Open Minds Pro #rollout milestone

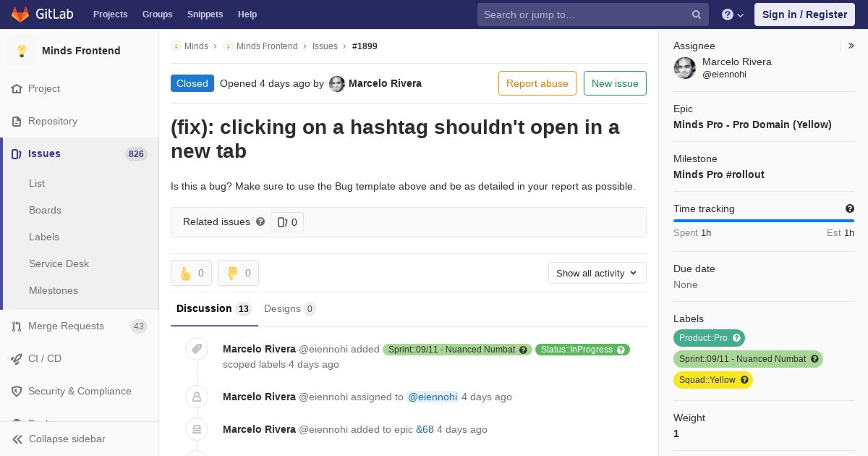point(719,174)
